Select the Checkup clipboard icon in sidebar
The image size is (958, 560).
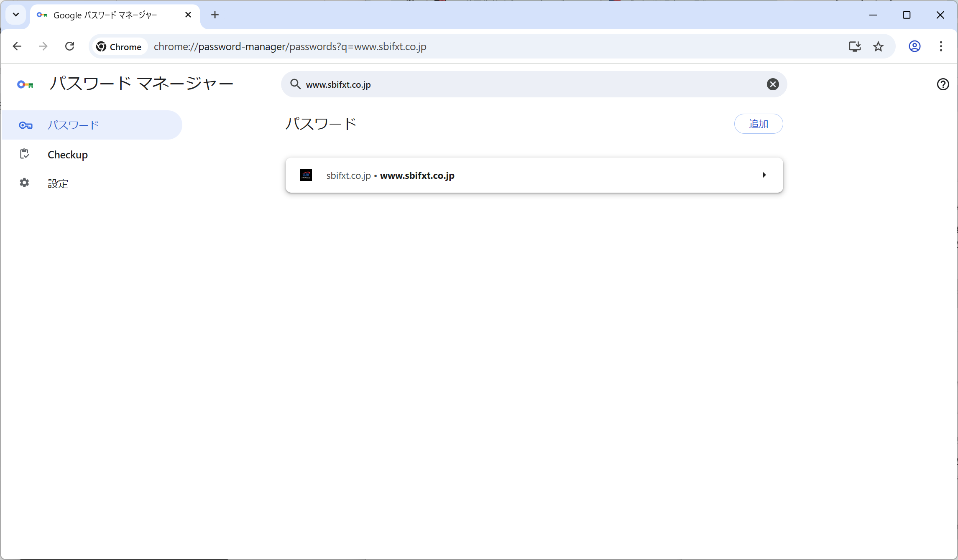point(24,154)
